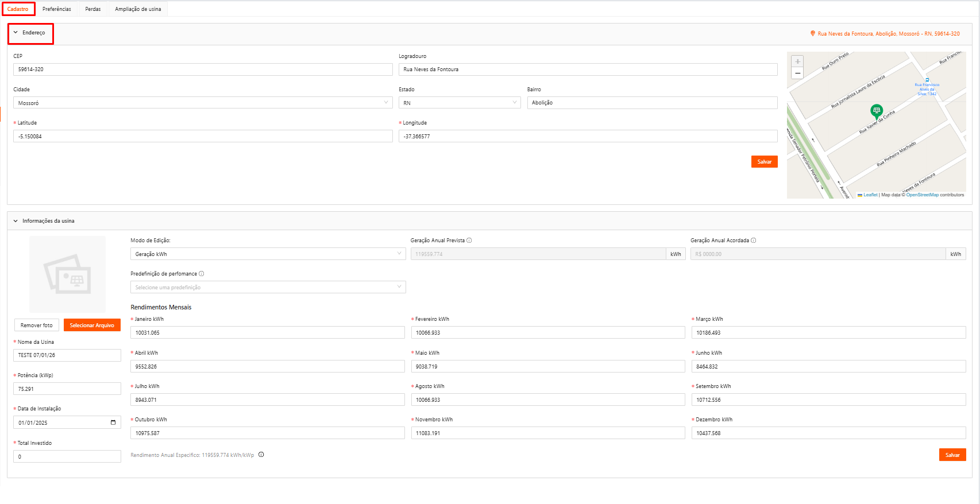
Task: Open the Leaflet link on the map
Action: (x=870, y=195)
